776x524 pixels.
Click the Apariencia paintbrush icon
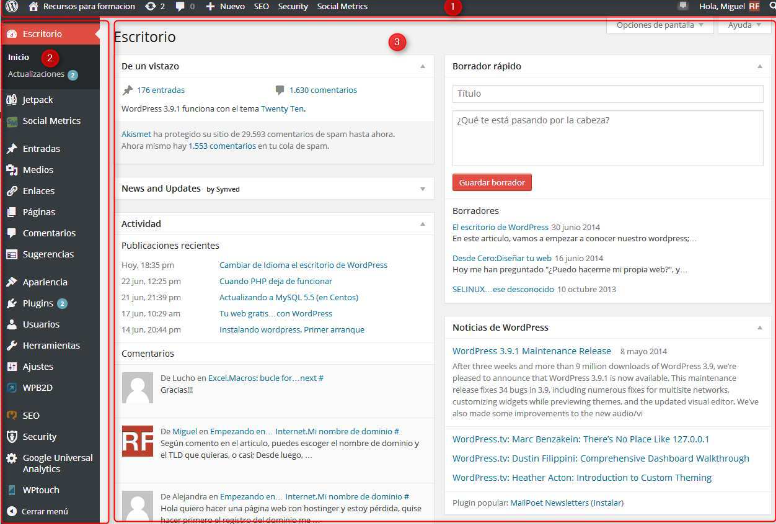tap(11, 282)
